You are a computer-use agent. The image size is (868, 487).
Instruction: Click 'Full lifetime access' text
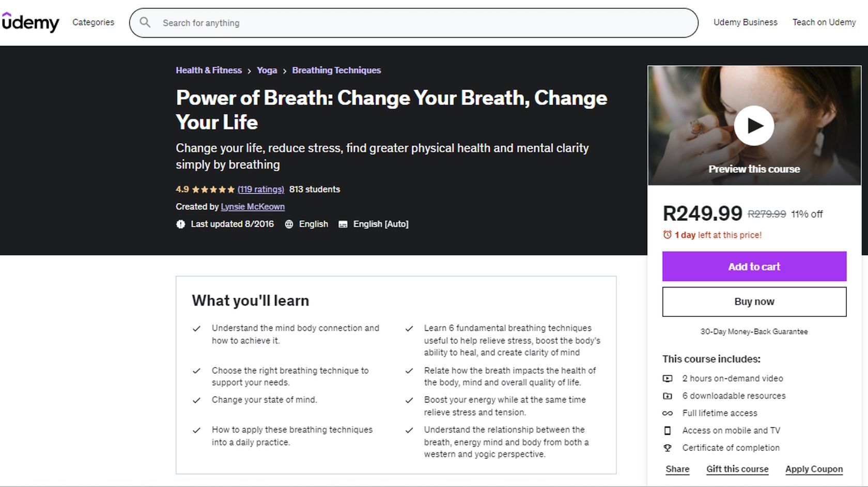point(720,413)
